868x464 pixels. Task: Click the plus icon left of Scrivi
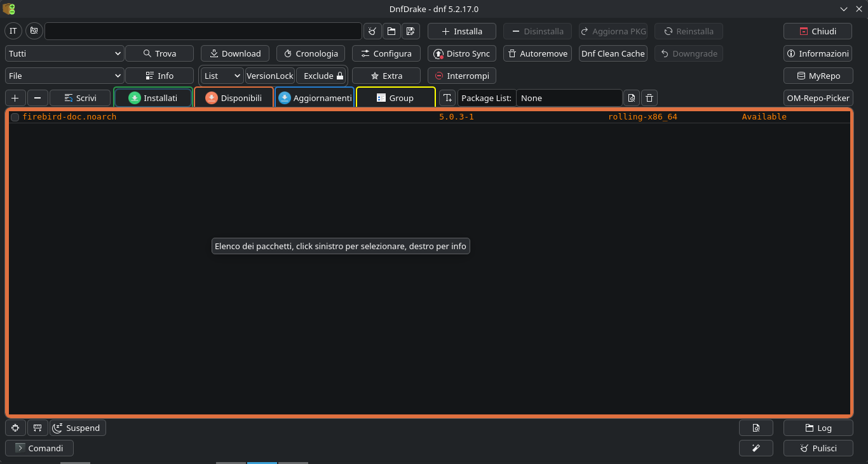click(x=15, y=98)
